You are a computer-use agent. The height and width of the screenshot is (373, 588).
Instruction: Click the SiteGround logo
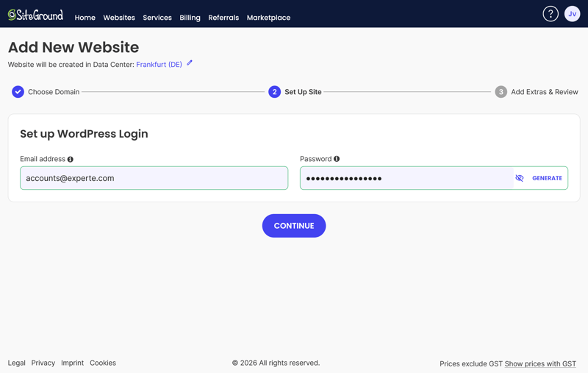tap(35, 15)
